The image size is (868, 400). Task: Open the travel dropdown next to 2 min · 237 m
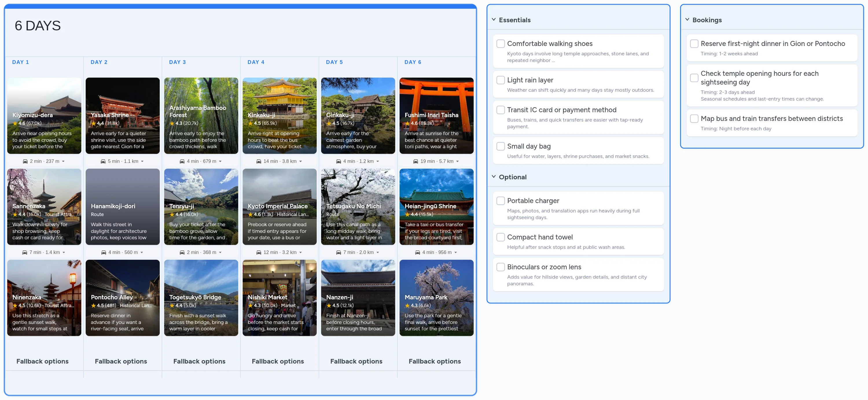pos(63,161)
